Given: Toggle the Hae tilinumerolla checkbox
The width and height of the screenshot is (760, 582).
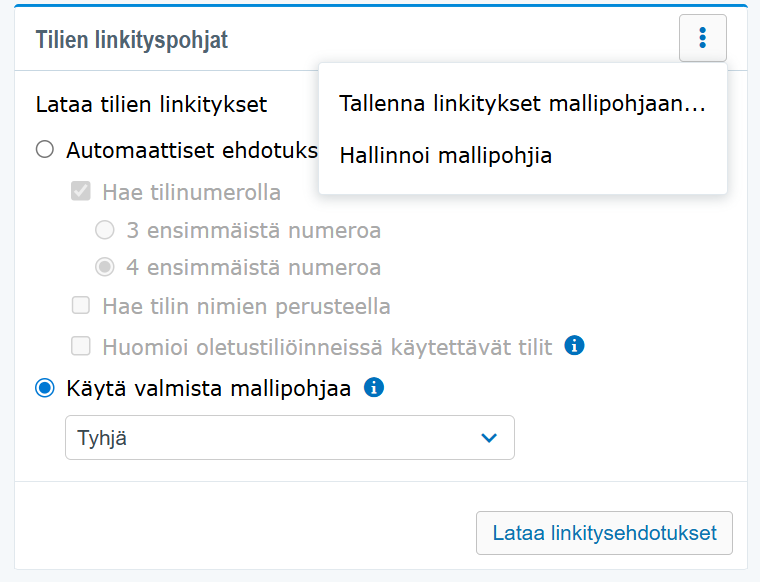Looking at the screenshot, I should point(81,191).
